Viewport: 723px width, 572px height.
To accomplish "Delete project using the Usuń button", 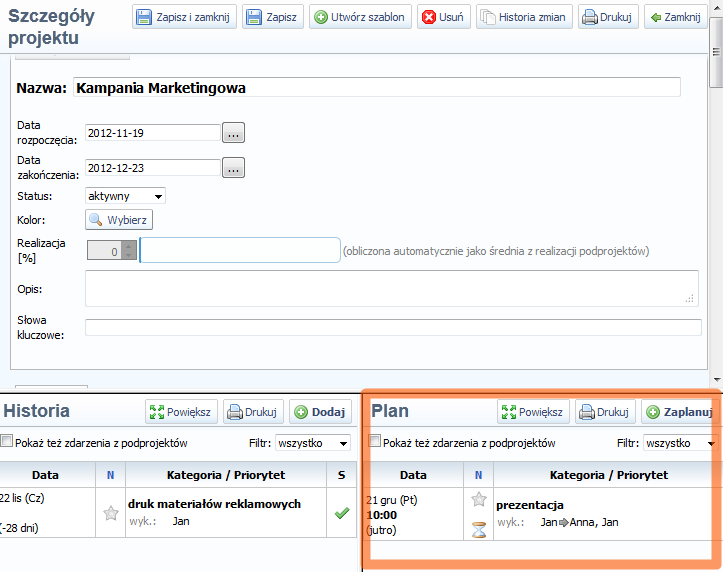I will [x=441, y=17].
